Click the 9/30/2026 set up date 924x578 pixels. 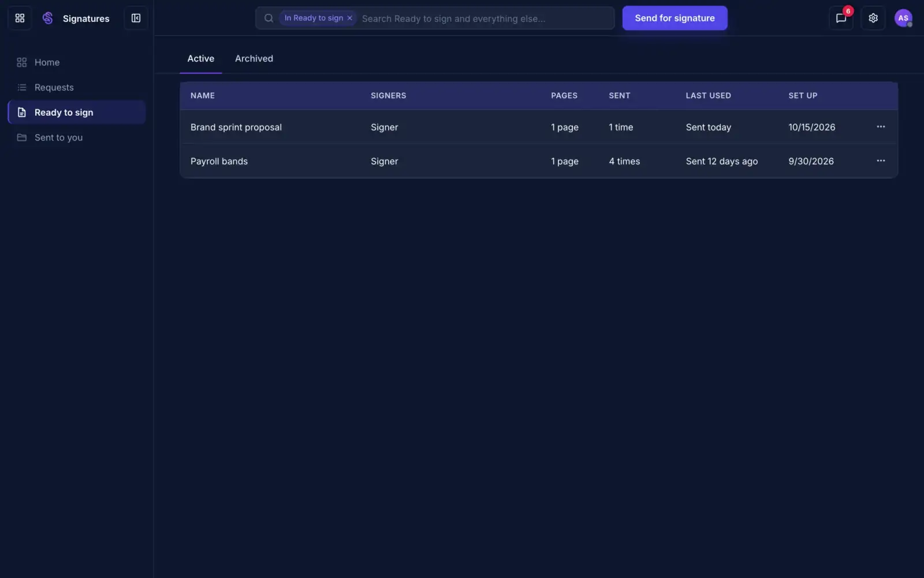(811, 161)
